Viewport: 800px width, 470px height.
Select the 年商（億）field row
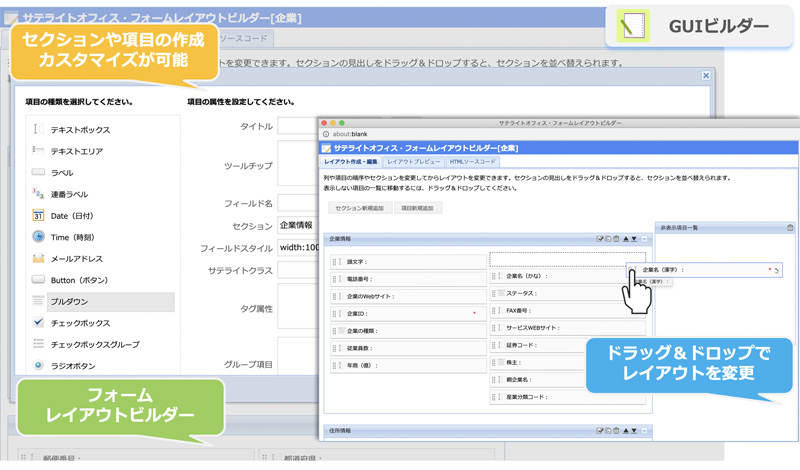pos(408,366)
